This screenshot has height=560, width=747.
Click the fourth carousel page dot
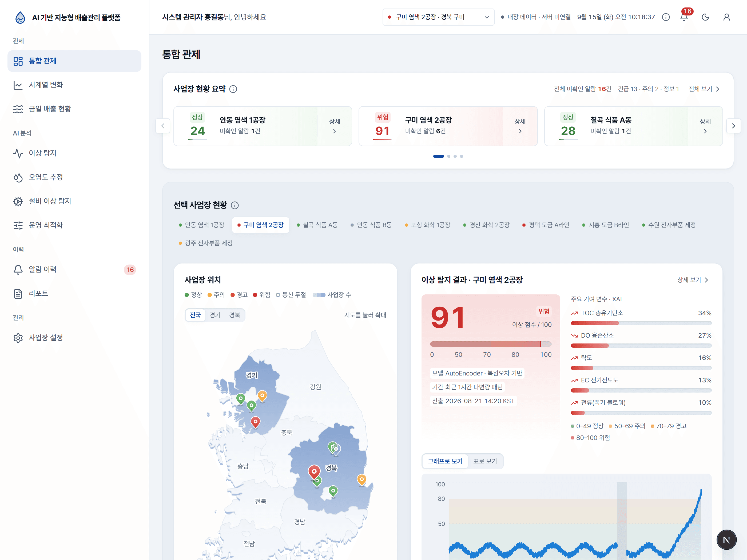pyautogui.click(x=461, y=156)
